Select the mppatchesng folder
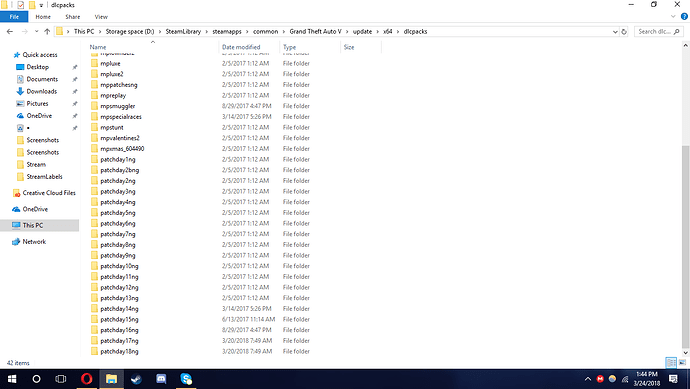This screenshot has width=690, height=389. coord(119,85)
